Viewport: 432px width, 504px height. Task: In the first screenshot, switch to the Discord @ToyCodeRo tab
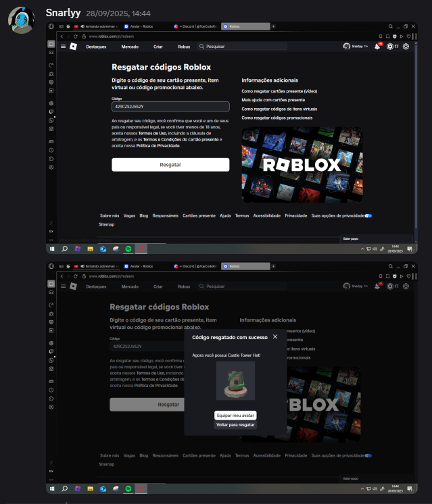click(x=196, y=26)
